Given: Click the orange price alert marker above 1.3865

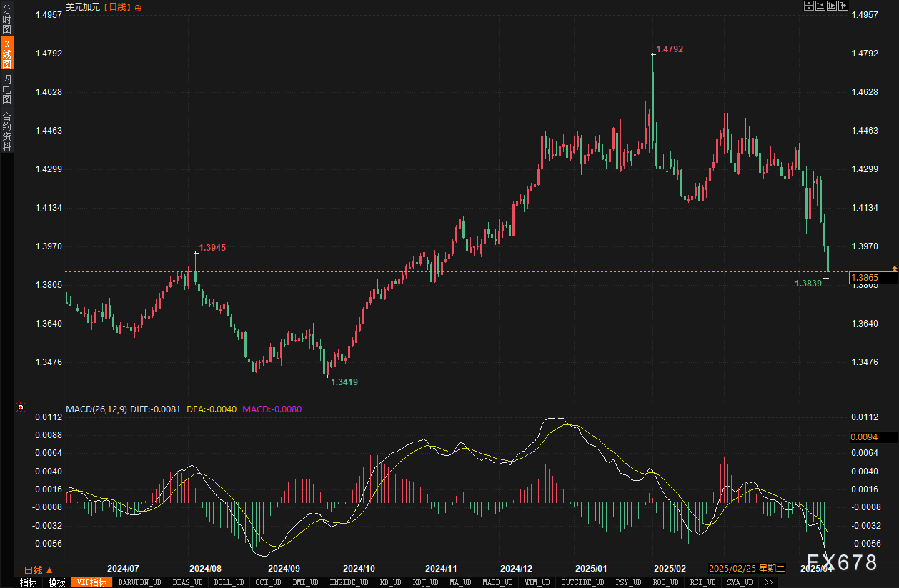Looking at the screenshot, I should [893, 268].
